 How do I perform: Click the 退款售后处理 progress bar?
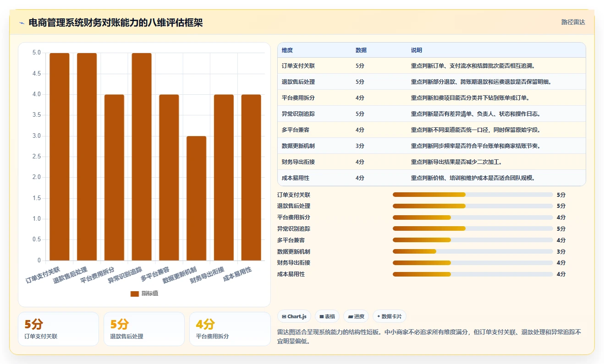coord(473,206)
